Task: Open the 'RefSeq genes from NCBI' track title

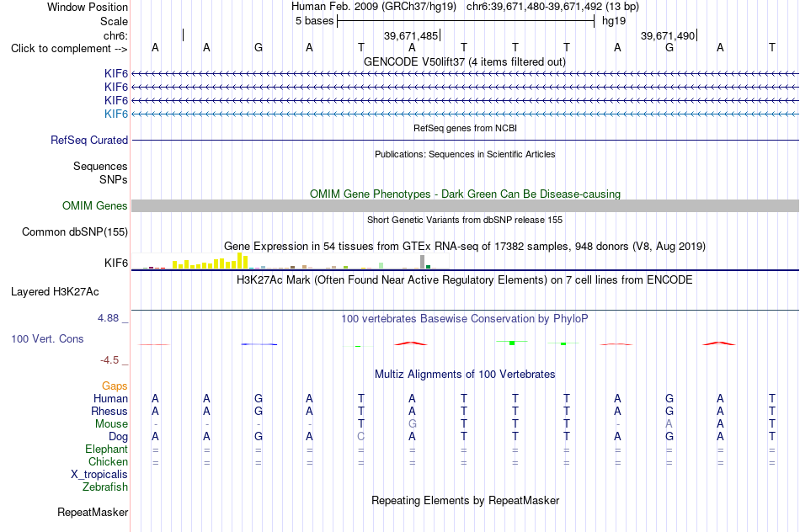Action: click(465, 128)
